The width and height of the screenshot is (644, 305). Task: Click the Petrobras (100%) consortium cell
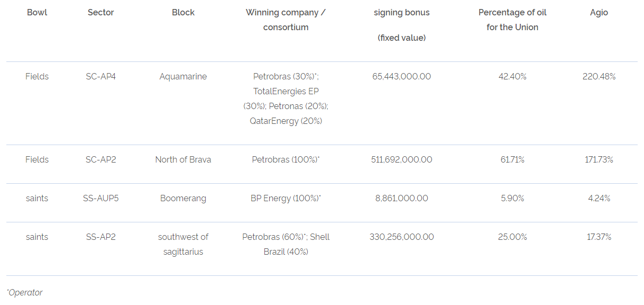[286, 159]
